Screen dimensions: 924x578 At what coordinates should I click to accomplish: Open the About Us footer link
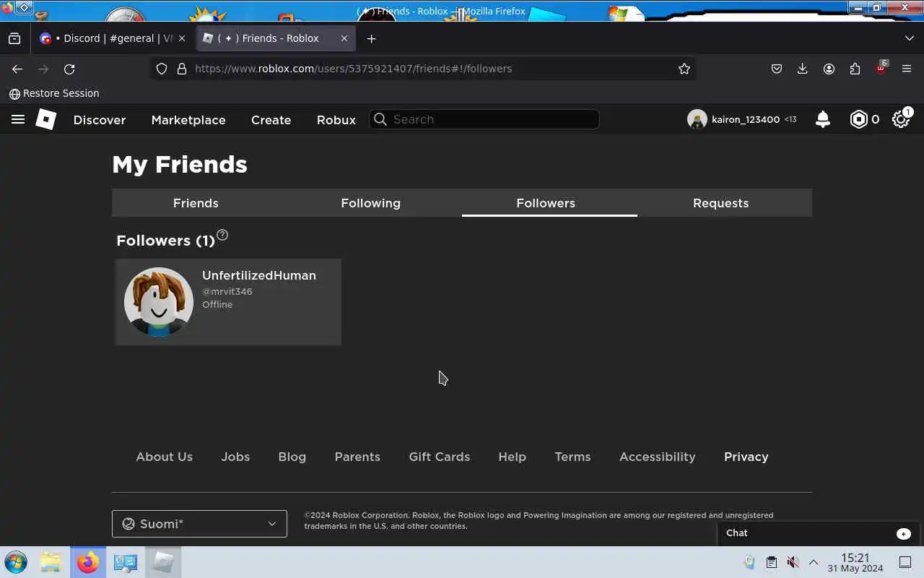click(x=164, y=457)
